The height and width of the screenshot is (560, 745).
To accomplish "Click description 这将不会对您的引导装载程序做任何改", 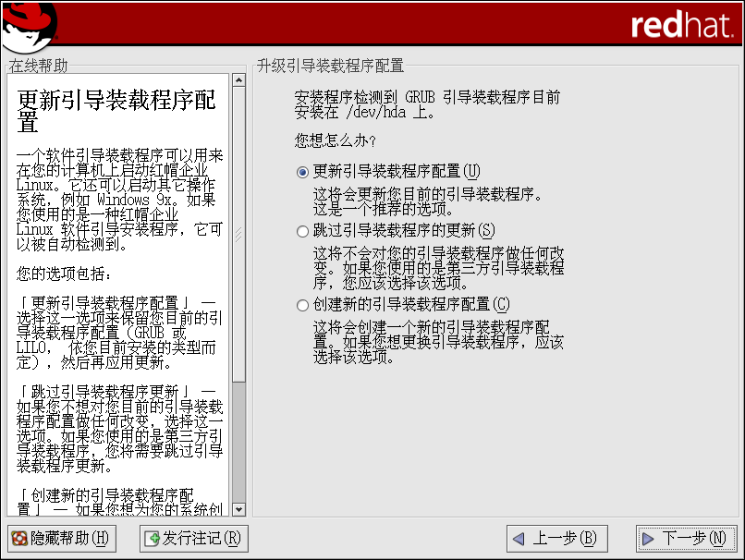I will pos(438,253).
